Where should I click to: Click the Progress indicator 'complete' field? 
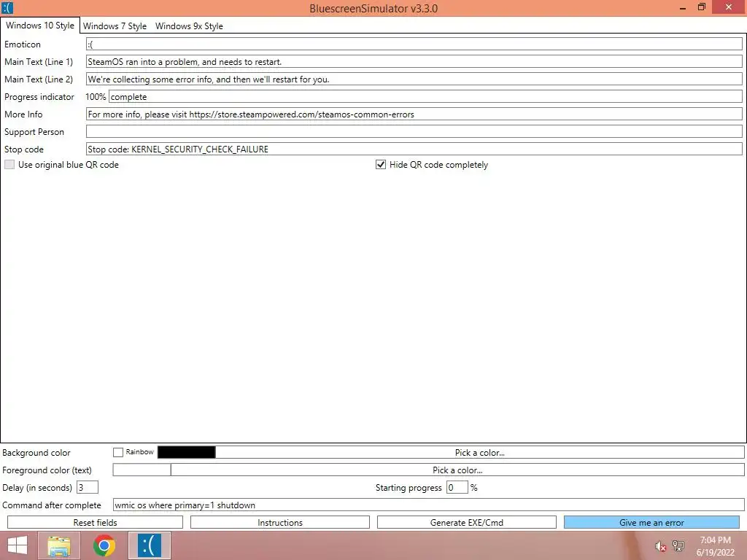pos(425,97)
